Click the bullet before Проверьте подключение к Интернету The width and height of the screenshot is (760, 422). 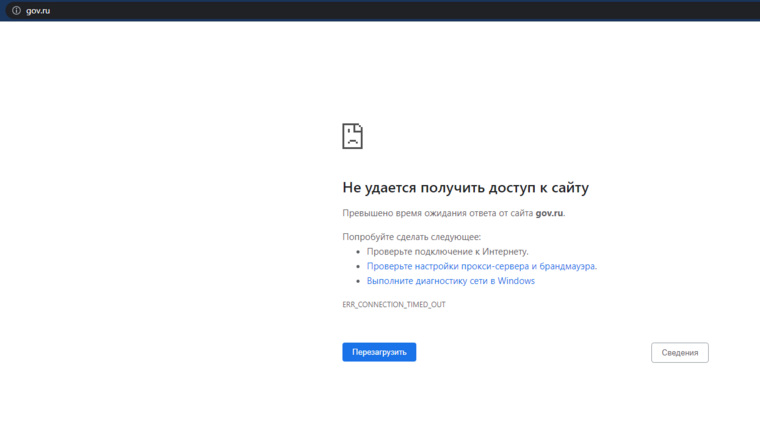pos(358,252)
